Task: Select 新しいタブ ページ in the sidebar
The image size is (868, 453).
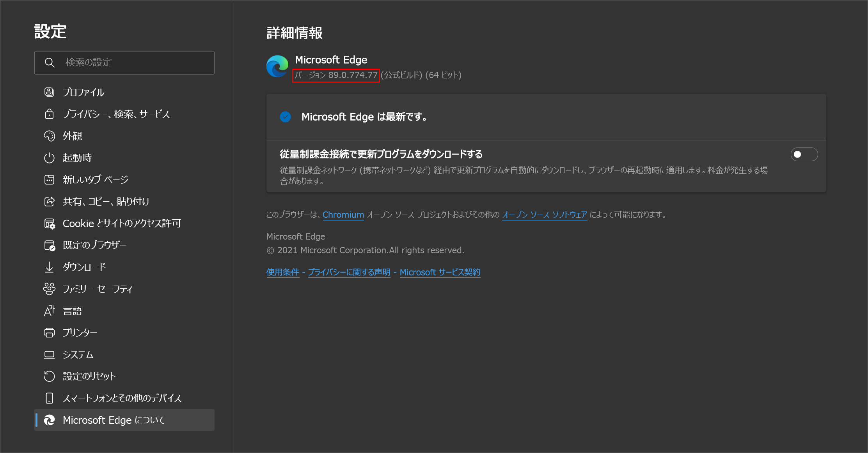Action: tap(124, 179)
